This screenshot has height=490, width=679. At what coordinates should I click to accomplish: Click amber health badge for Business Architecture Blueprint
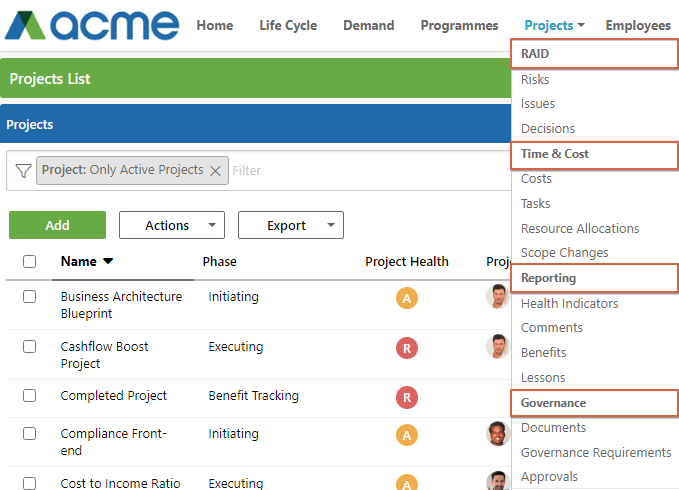[407, 298]
